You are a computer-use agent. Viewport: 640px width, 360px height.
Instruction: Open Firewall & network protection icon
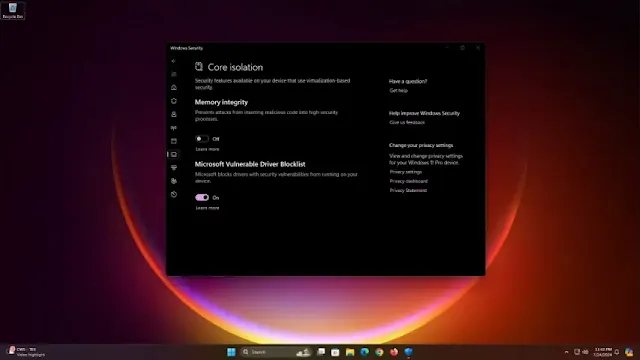click(173, 128)
